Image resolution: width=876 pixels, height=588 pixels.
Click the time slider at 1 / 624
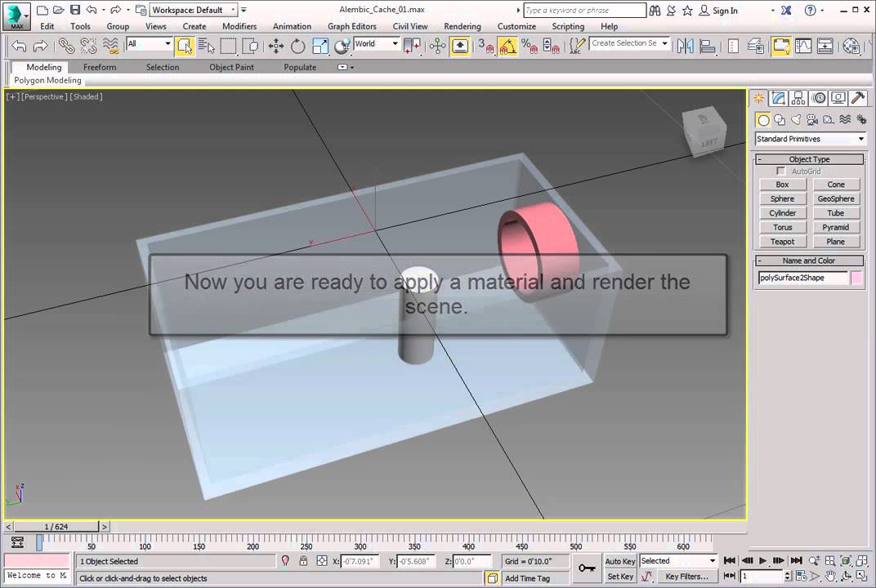tap(56, 527)
